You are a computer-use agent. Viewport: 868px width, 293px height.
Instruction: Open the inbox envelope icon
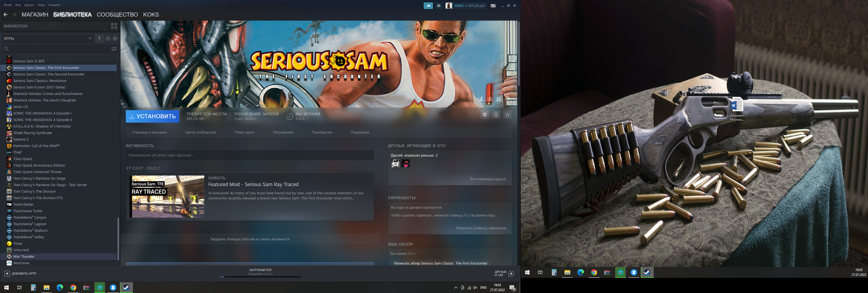[x=438, y=6]
